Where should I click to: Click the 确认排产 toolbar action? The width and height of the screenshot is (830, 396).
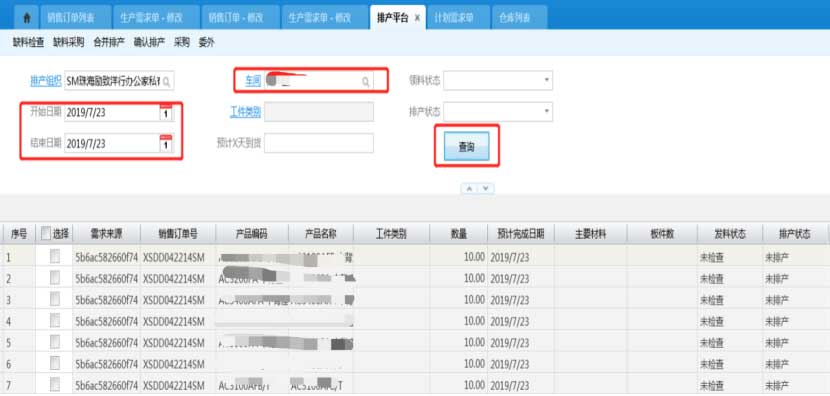click(149, 43)
